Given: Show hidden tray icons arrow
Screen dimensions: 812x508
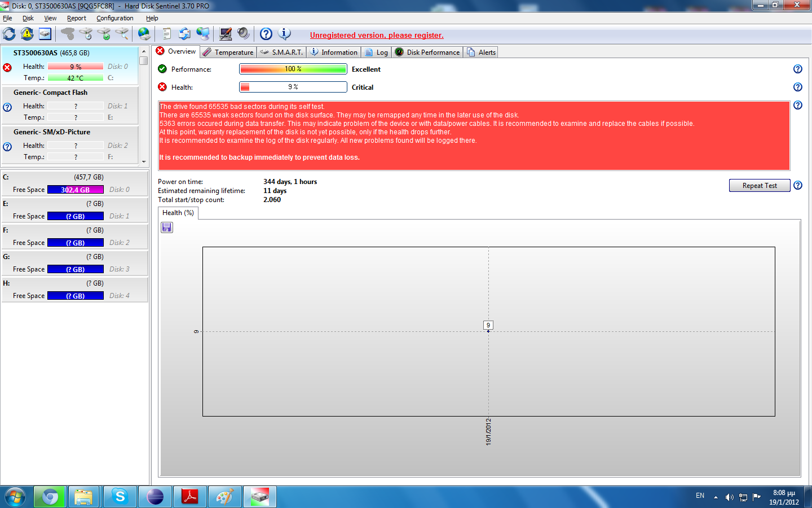Looking at the screenshot, I should [x=716, y=497].
